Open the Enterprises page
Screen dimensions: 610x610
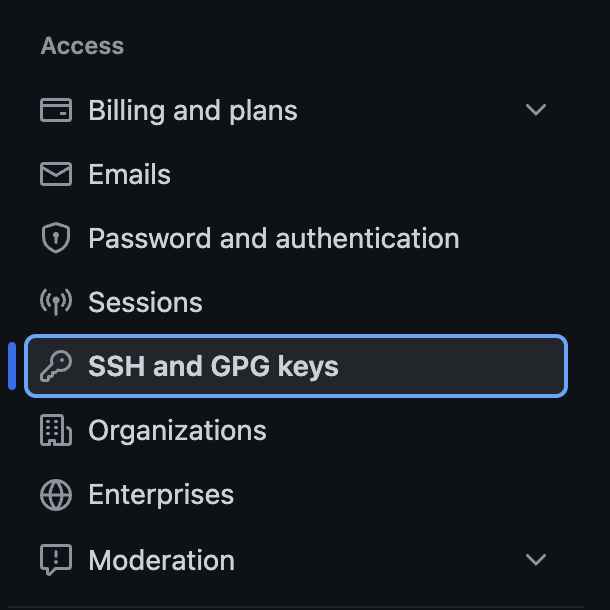click(x=161, y=494)
